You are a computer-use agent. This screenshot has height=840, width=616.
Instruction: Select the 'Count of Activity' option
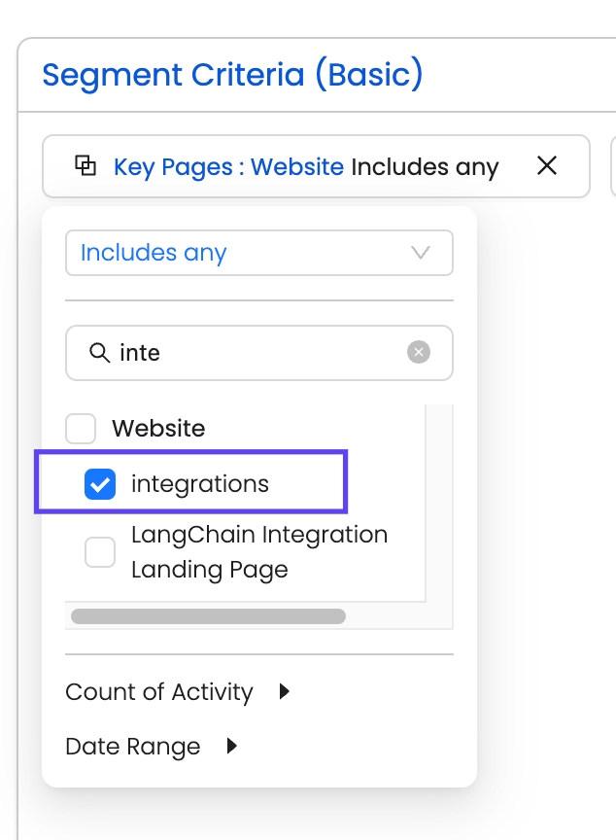click(159, 692)
